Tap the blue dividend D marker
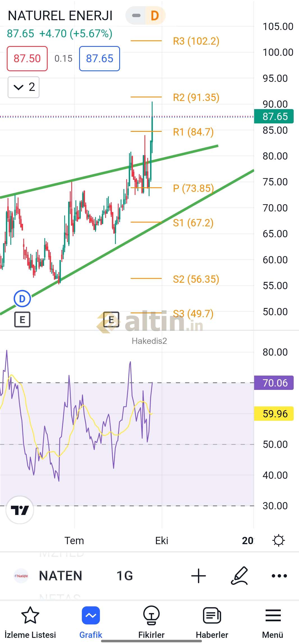This screenshot has height=644, width=299. 22,299
